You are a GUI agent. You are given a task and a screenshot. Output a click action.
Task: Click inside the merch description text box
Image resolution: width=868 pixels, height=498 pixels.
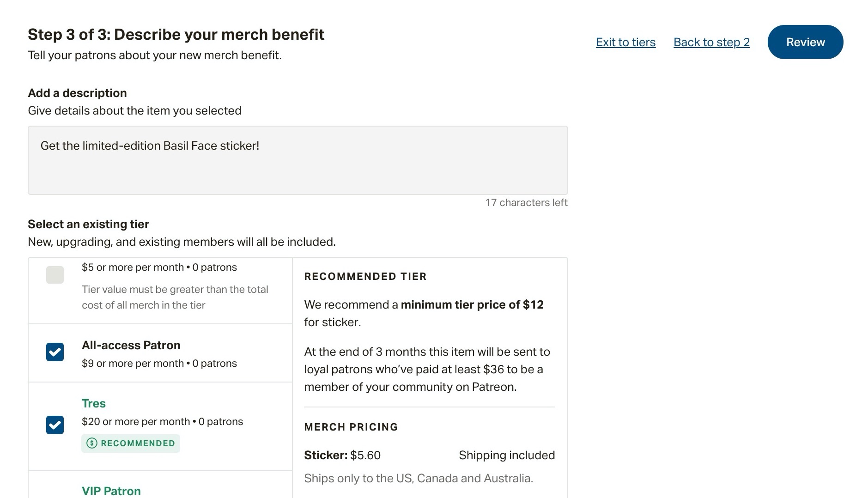pos(297,160)
